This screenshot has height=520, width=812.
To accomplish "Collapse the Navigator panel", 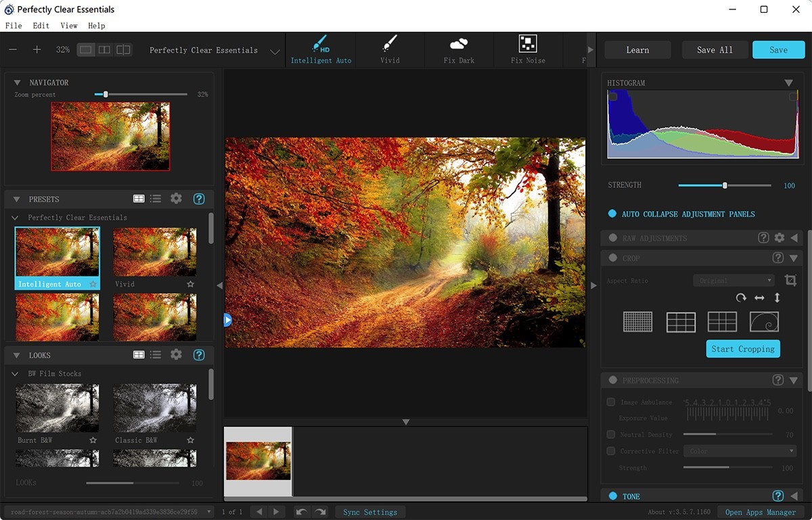I will [17, 82].
